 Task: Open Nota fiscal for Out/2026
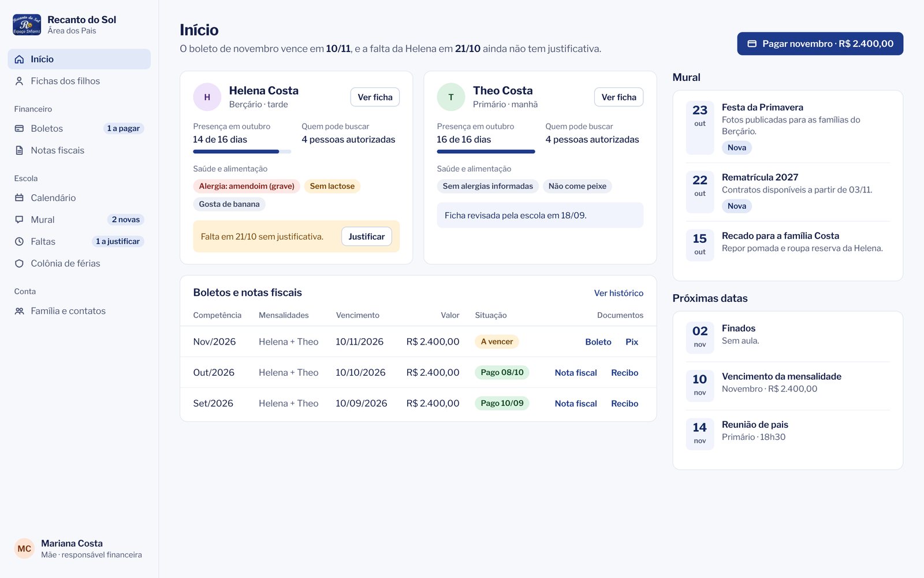(576, 373)
